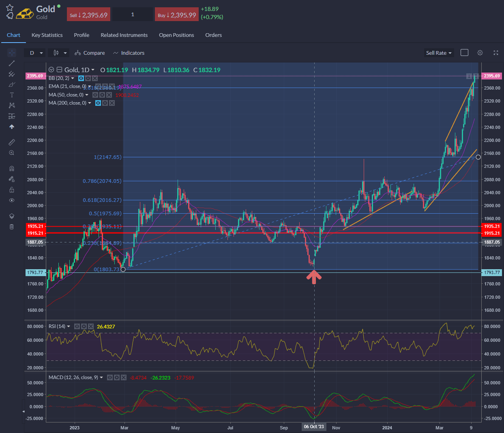Screen dimensions: 504x433
Task: Click the quantity input field
Action: pyautogui.click(x=133, y=15)
